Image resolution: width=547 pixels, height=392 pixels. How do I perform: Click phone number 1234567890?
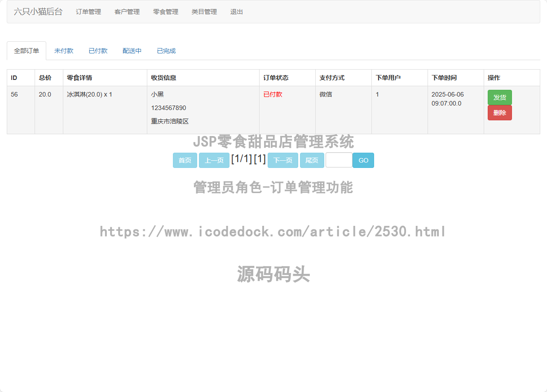click(x=168, y=108)
